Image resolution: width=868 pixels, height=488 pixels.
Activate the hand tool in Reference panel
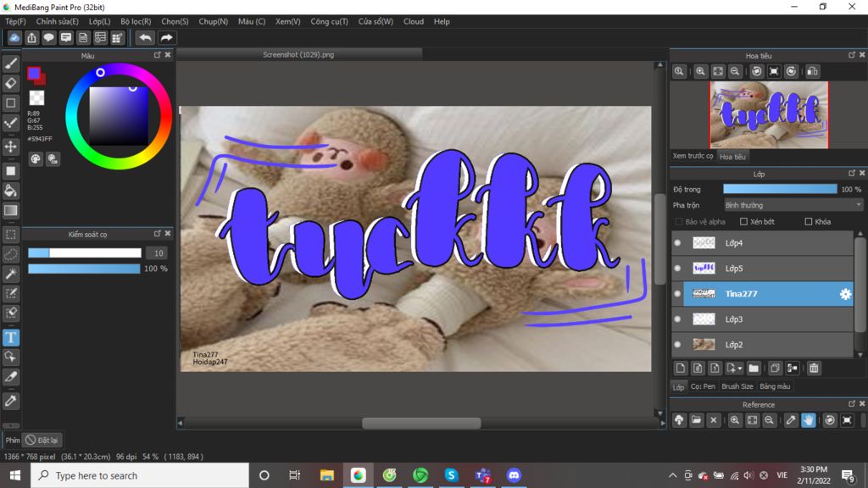click(808, 420)
